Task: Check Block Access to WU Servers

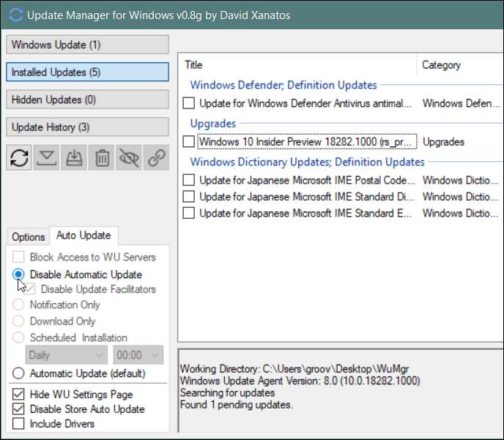Action: click(18, 257)
